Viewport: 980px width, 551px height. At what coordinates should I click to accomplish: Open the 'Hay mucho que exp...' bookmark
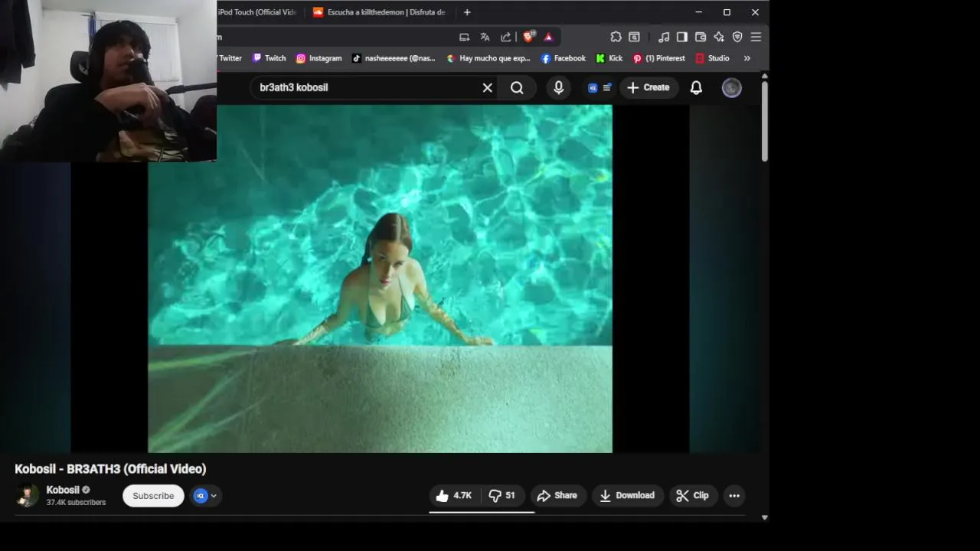point(488,58)
